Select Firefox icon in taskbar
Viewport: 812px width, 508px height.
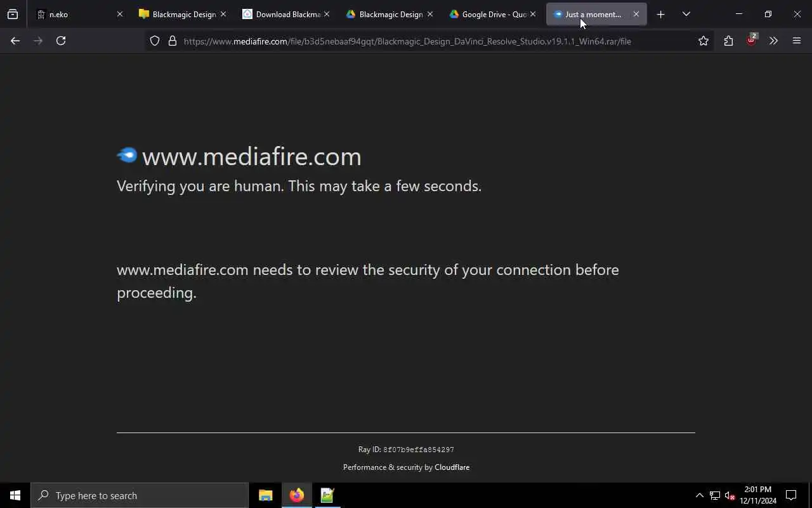(296, 495)
